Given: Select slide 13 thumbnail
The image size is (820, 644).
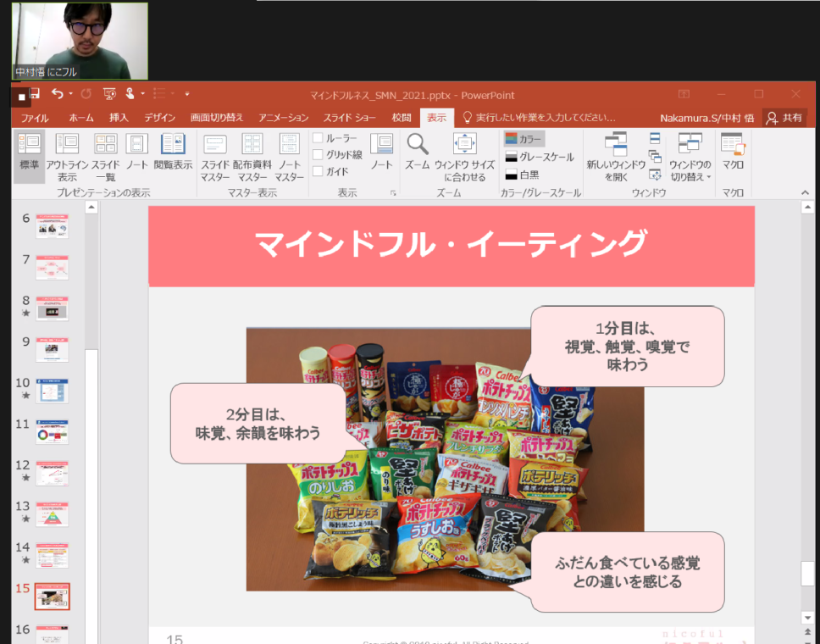Looking at the screenshot, I should coord(52,514).
